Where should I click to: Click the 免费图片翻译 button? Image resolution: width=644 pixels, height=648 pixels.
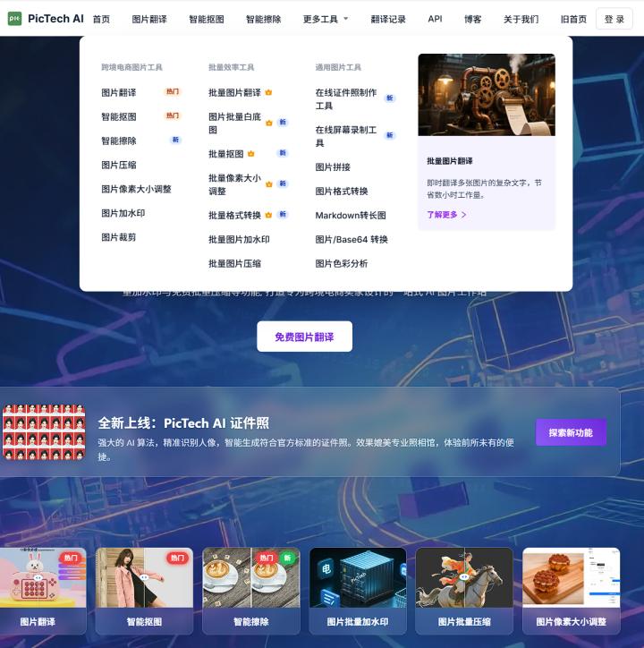click(304, 337)
